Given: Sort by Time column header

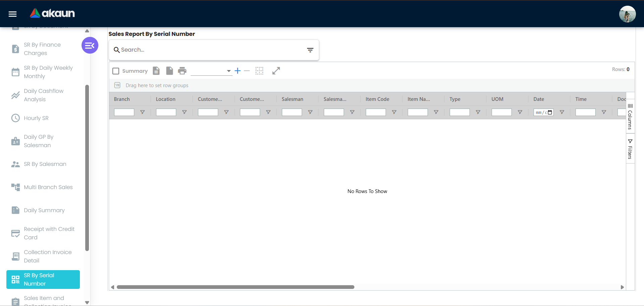Looking at the screenshot, I should click(581, 99).
